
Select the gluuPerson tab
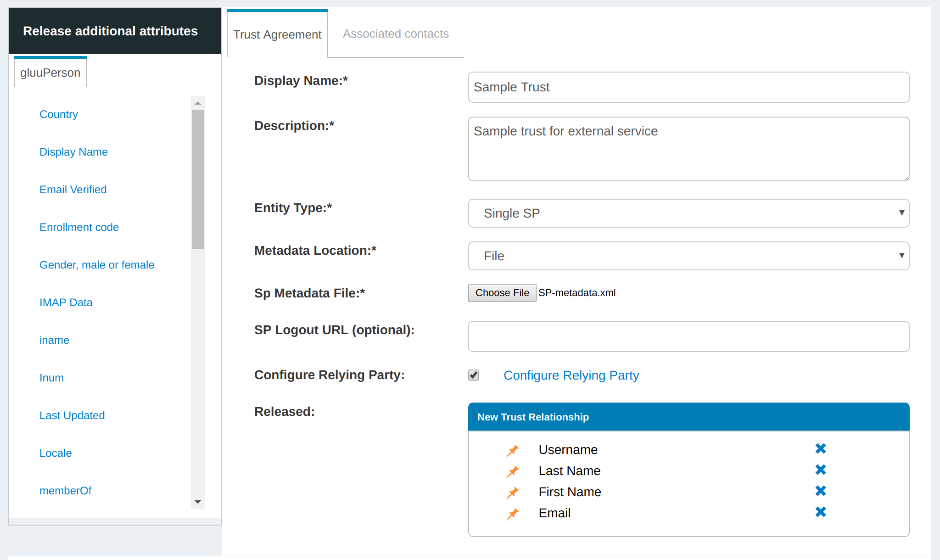coord(50,73)
